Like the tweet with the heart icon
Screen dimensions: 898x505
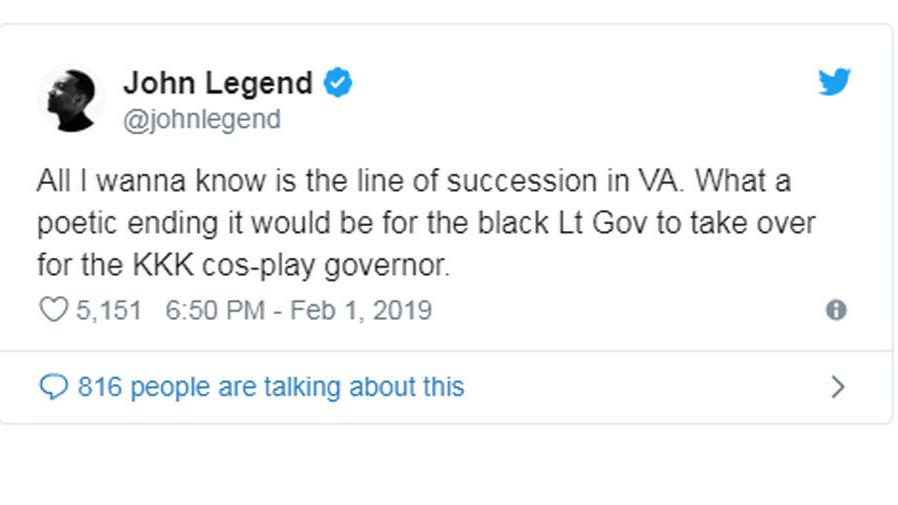pos(52,310)
